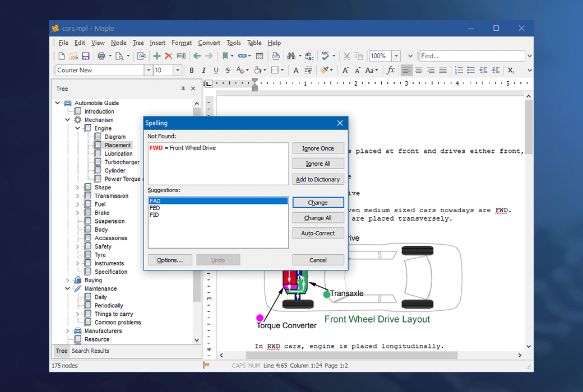Shrink the font size with the smaller A icon

357,70
